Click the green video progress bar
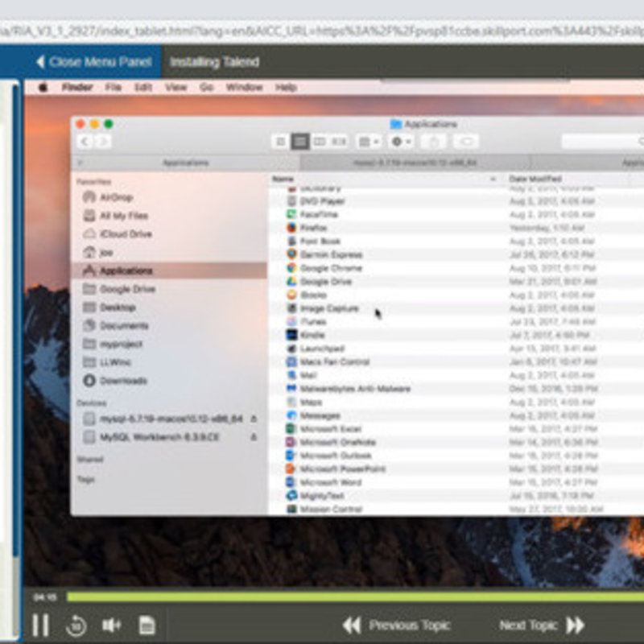This screenshot has width=644, height=644. (x=355, y=597)
